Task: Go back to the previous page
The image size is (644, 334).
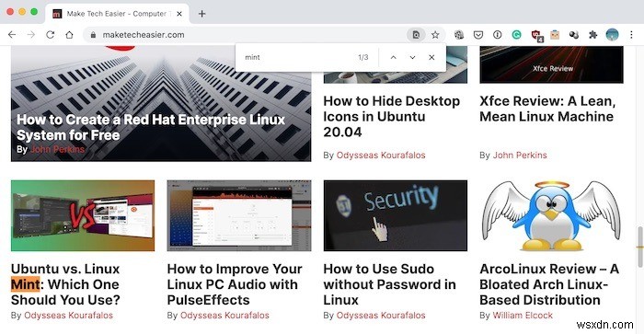Action: tap(12, 35)
